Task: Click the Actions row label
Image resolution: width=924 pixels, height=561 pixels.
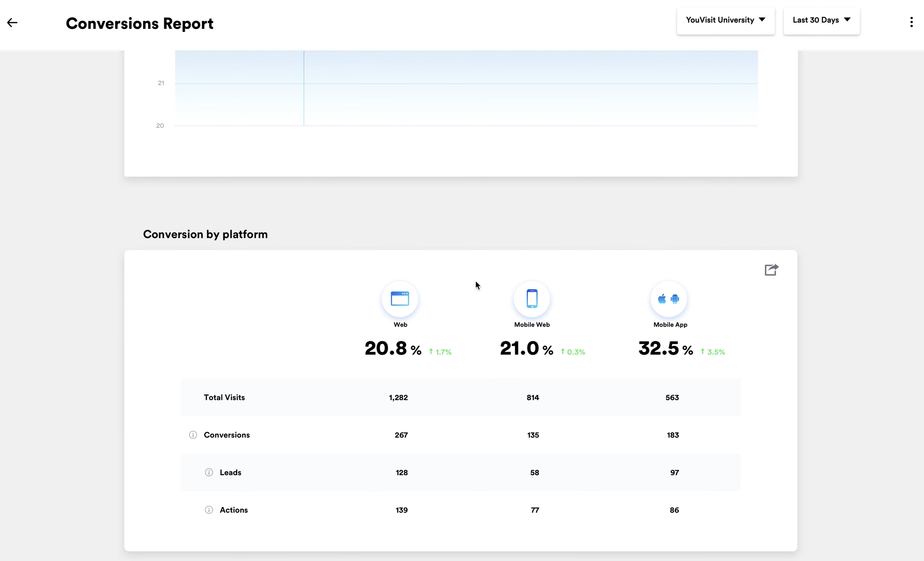Action: pos(234,510)
